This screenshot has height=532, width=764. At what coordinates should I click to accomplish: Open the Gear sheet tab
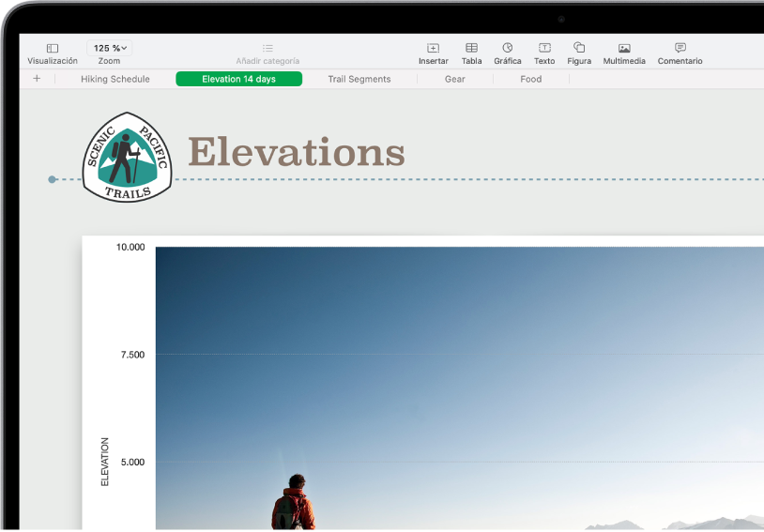tap(454, 79)
